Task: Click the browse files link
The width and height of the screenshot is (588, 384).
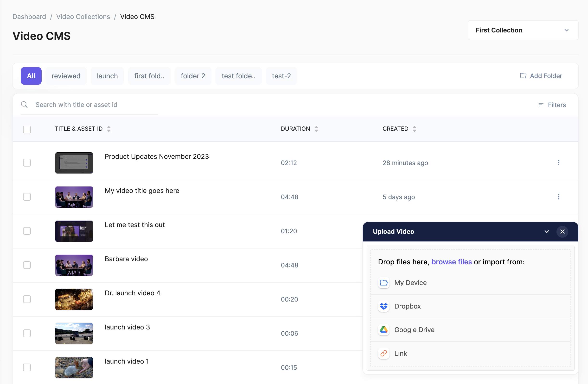Action: point(451,262)
